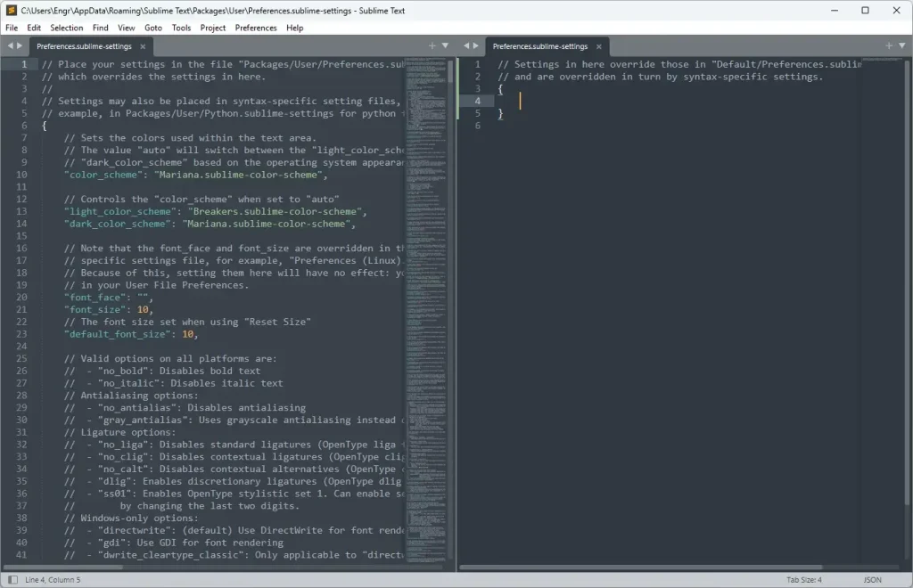Open the Project menu
The height and width of the screenshot is (588, 913).
pyautogui.click(x=212, y=28)
